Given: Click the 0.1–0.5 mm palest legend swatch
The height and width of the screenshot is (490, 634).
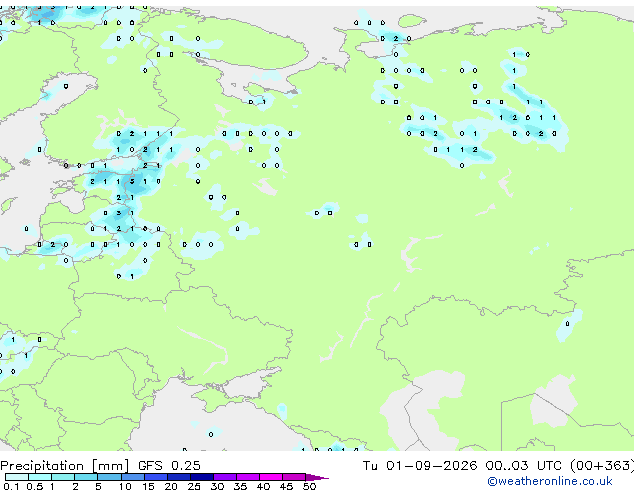Looking at the screenshot, I should [x=17, y=477].
